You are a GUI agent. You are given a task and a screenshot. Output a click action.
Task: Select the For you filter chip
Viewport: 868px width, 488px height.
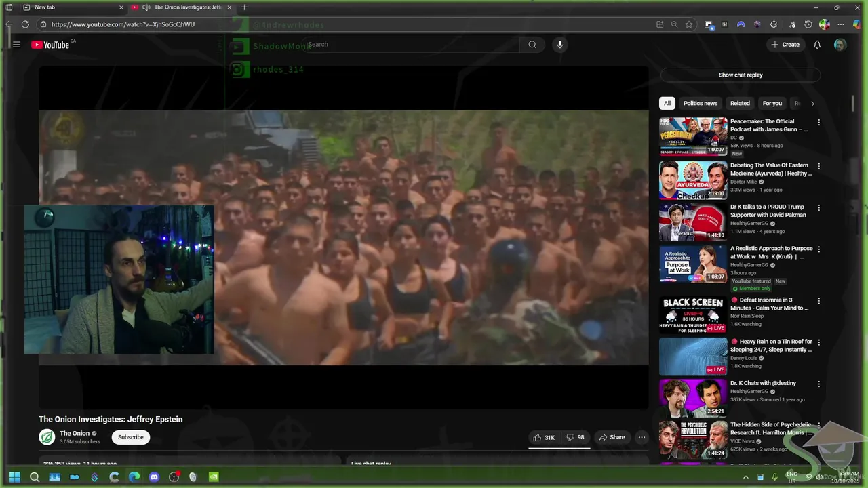point(772,103)
